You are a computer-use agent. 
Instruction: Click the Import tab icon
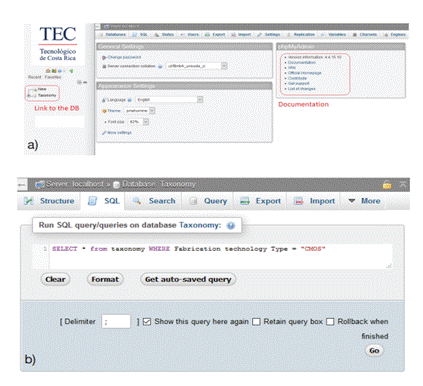298,201
